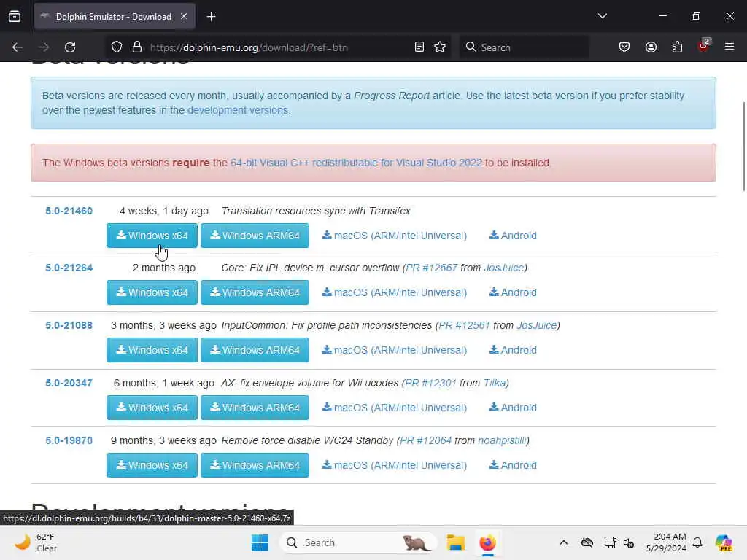Download 5.0-20347 Windows x64 build
This screenshot has width=747, height=560.
(x=152, y=408)
